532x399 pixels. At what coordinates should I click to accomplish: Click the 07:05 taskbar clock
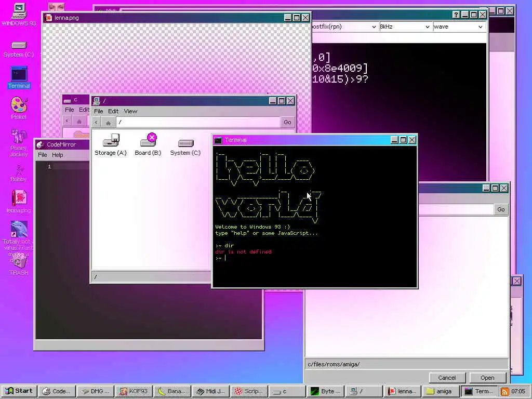pyautogui.click(x=518, y=391)
